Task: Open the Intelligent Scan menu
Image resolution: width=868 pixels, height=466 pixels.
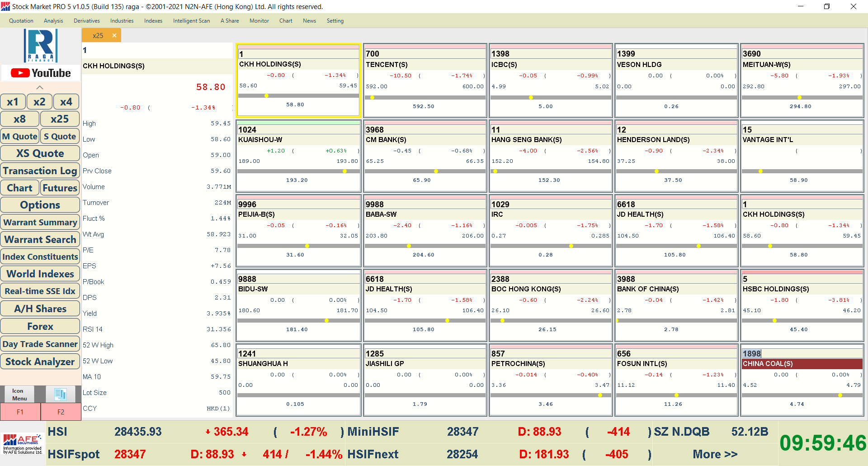Action: coord(191,21)
